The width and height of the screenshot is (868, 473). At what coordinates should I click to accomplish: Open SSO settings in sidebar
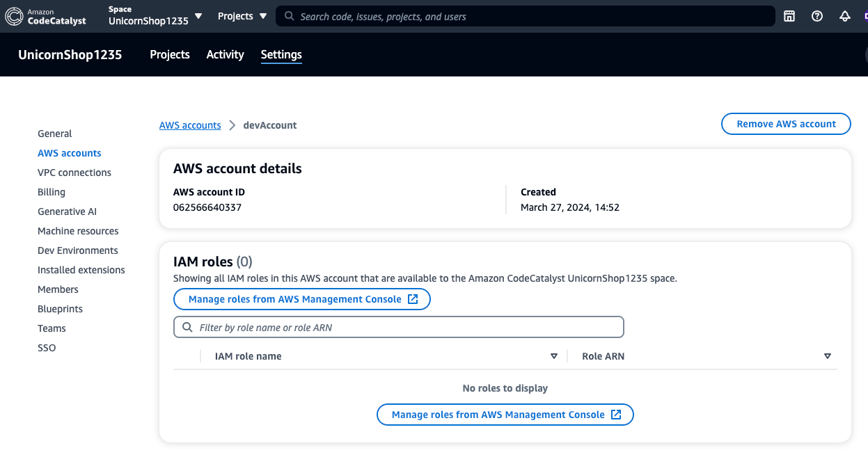(x=47, y=348)
